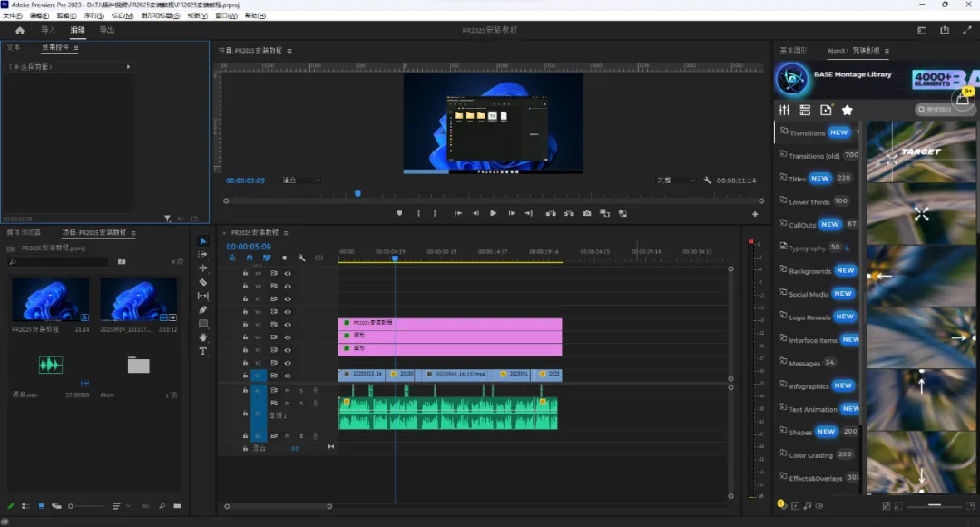Viewport: 980px width, 527px height.
Task: Switch project panel to icon view
Action: pyautogui.click(x=41, y=506)
